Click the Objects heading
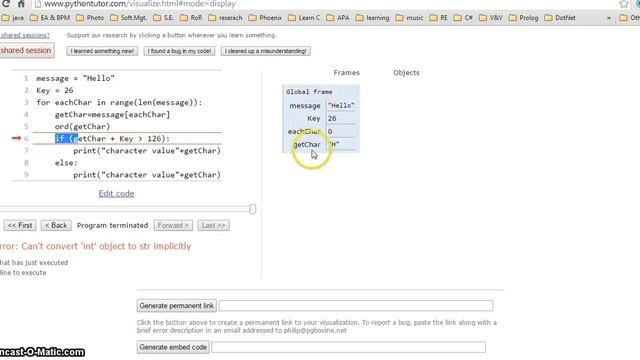 pos(406,73)
